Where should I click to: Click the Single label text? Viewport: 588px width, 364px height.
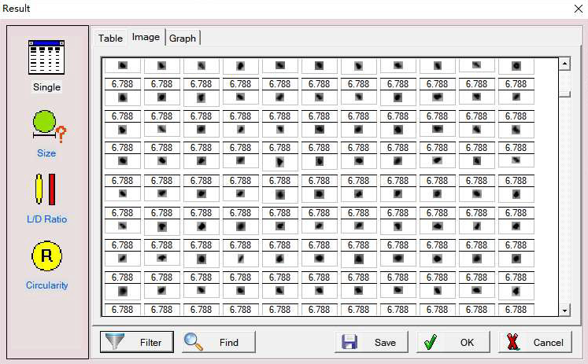pos(46,87)
